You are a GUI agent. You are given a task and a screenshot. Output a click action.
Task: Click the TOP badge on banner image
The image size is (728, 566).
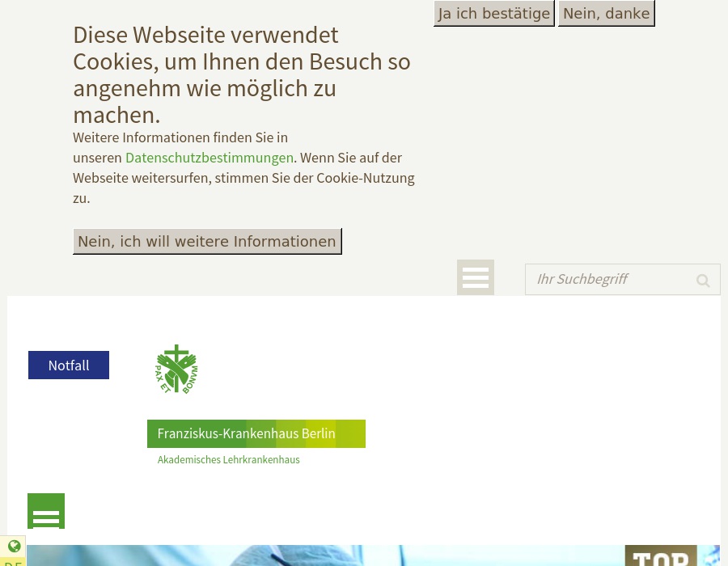point(660,556)
